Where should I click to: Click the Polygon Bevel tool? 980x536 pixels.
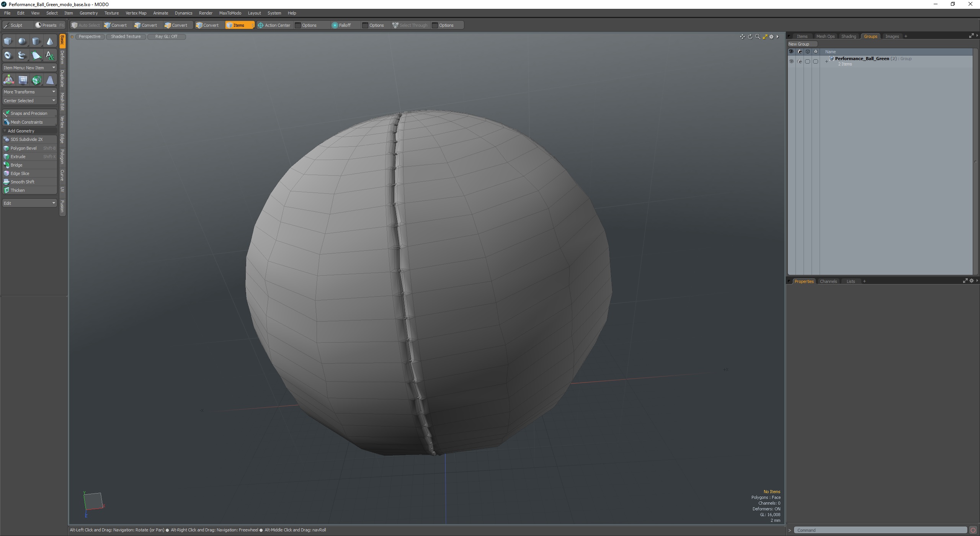tap(29, 148)
